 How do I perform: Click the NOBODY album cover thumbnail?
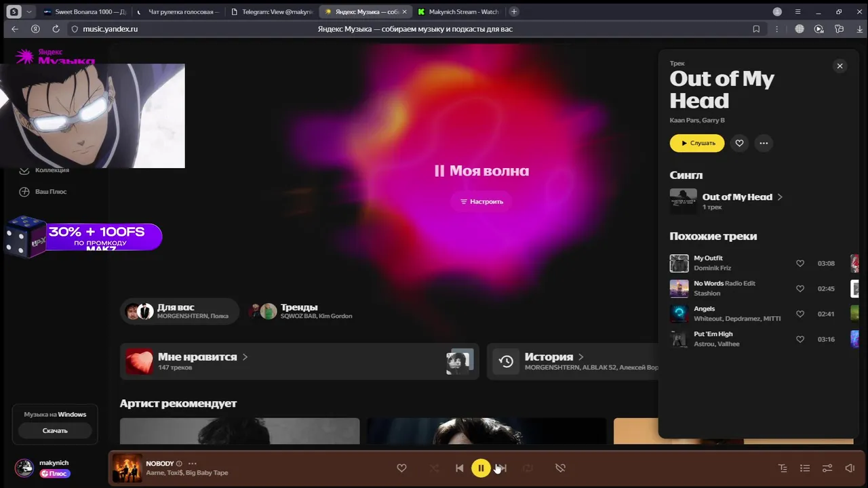[127, 468]
